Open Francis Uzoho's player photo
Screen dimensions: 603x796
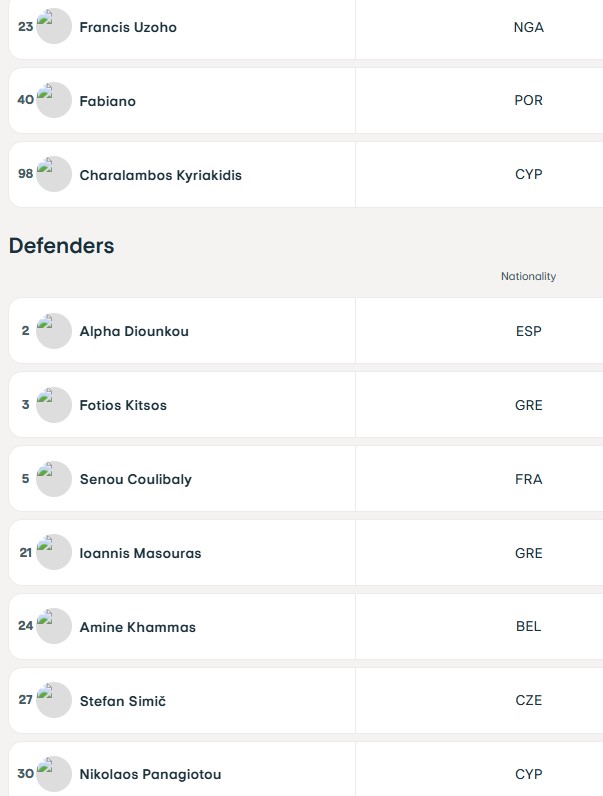(54, 26)
